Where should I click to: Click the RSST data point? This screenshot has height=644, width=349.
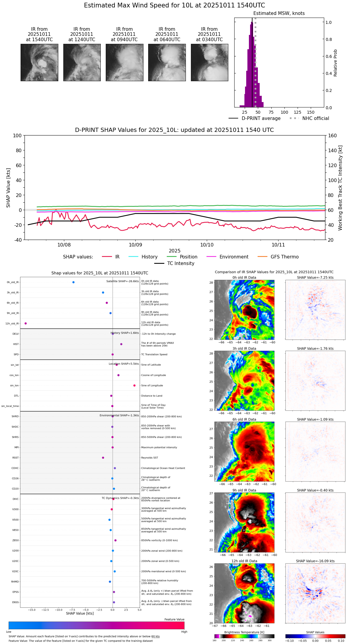[103, 457]
